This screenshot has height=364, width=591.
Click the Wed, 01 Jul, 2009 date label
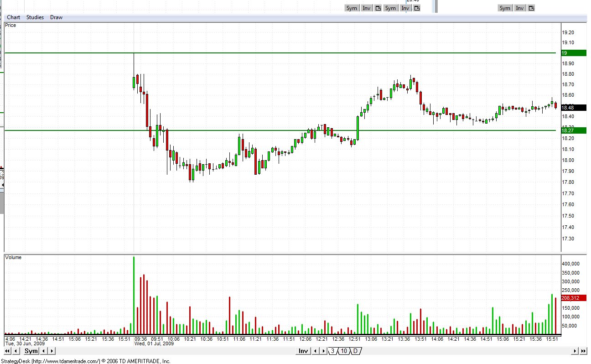(x=154, y=343)
